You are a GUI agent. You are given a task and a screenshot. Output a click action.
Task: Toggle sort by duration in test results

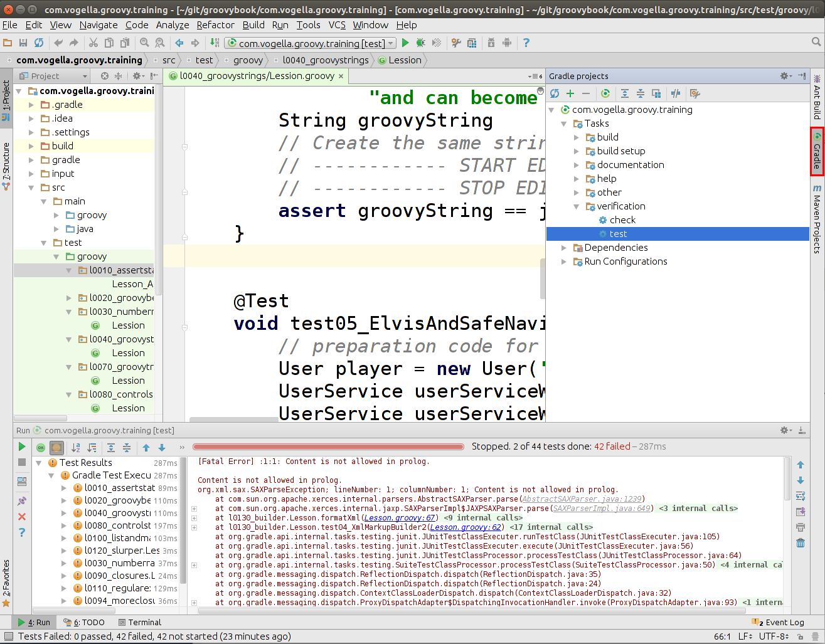[92, 447]
